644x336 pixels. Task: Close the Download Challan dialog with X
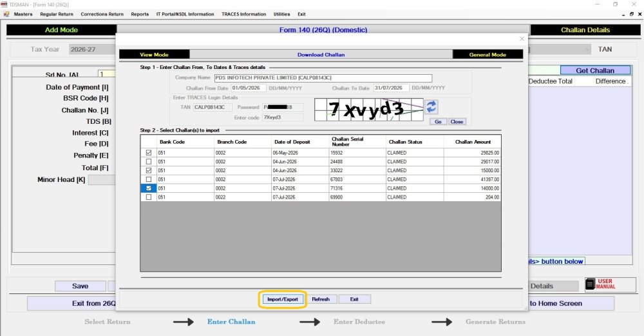point(522,39)
